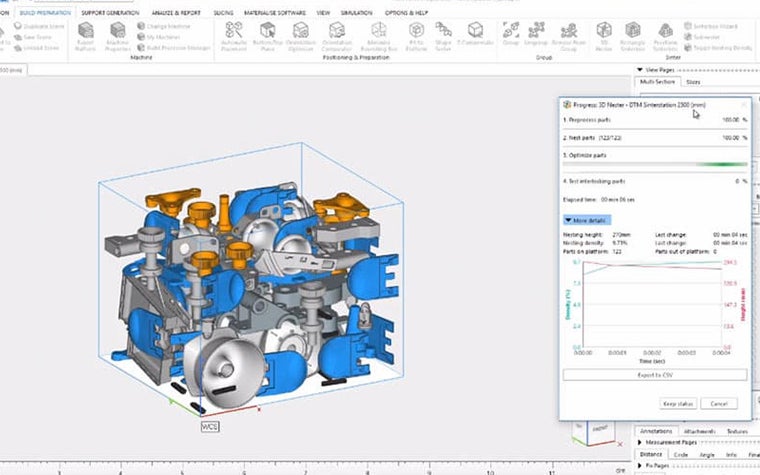Viewport: 760px width, 475px height.
Task: Launch the 3D Nester tool
Action: (604, 36)
